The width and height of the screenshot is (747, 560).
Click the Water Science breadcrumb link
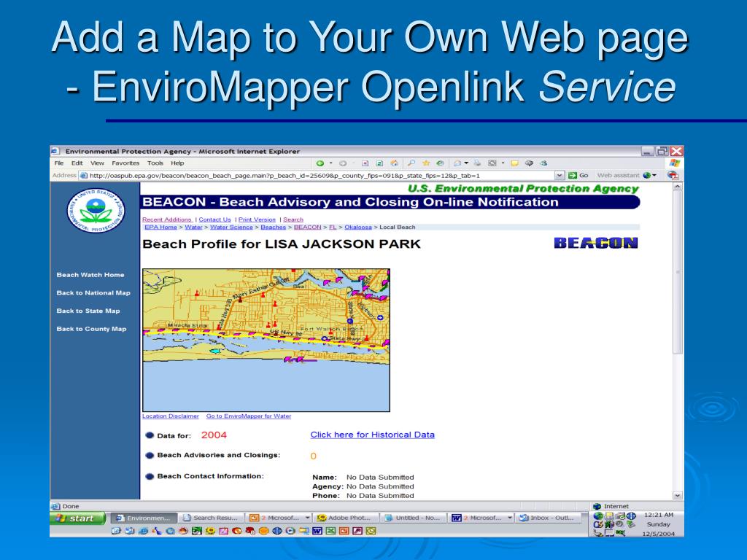231,227
